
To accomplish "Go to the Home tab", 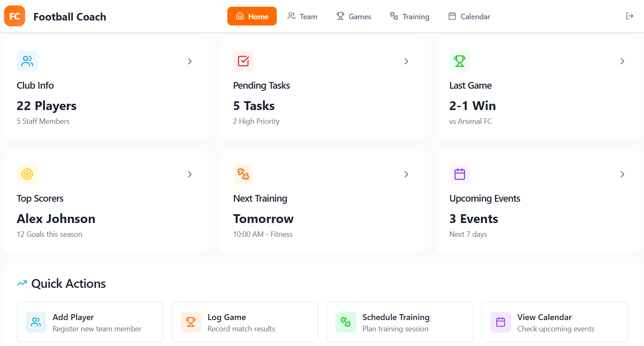I will click(252, 16).
